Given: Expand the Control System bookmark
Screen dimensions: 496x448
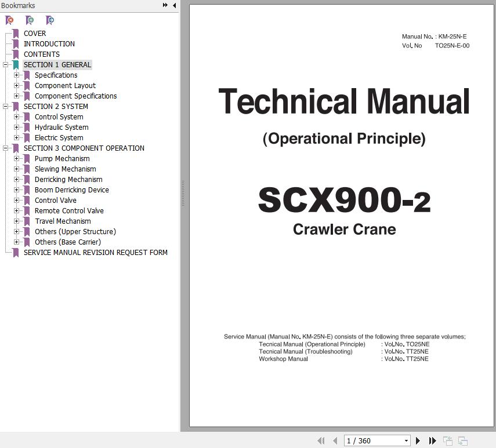Looking at the screenshot, I should point(16,117).
